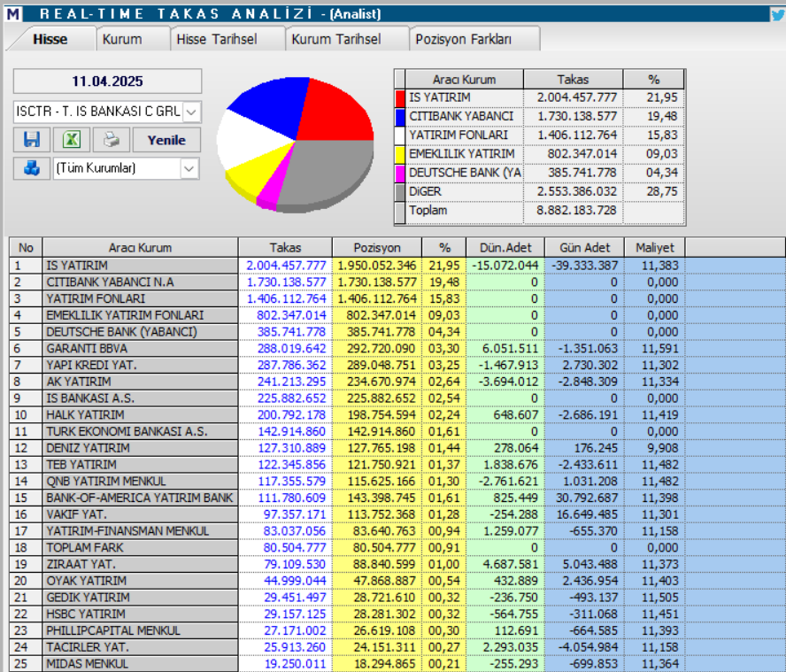
Task: Select the TEB YATIRIM row
Action: (397, 465)
